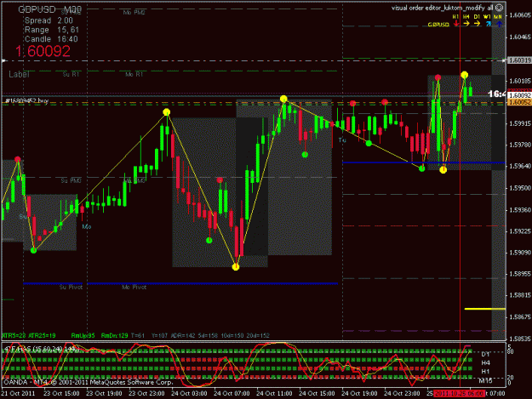Click the yellow right arrow under H4
The height and width of the screenshot is (399, 532).
466,23
